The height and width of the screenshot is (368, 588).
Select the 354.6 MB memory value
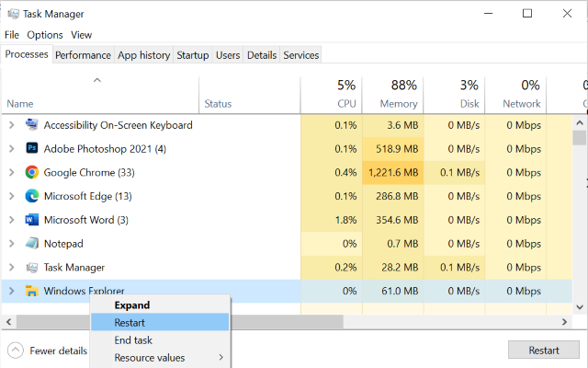[397, 220]
